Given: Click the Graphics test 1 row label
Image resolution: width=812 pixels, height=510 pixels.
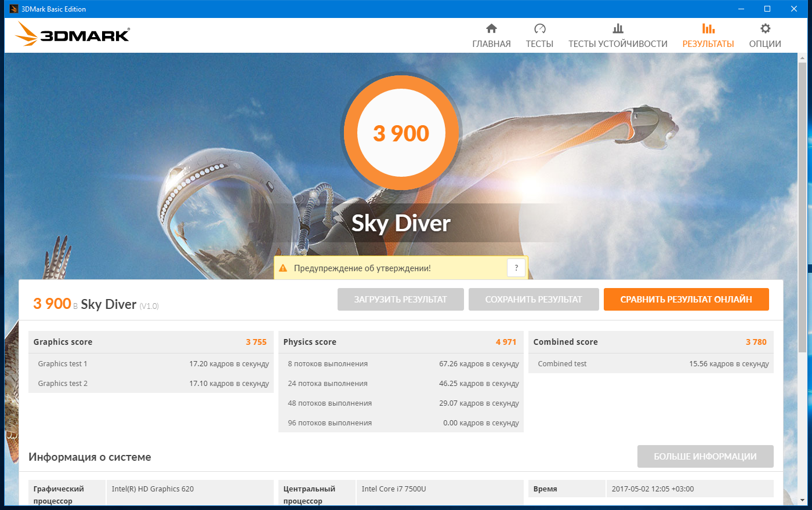Looking at the screenshot, I should pyautogui.click(x=63, y=364).
